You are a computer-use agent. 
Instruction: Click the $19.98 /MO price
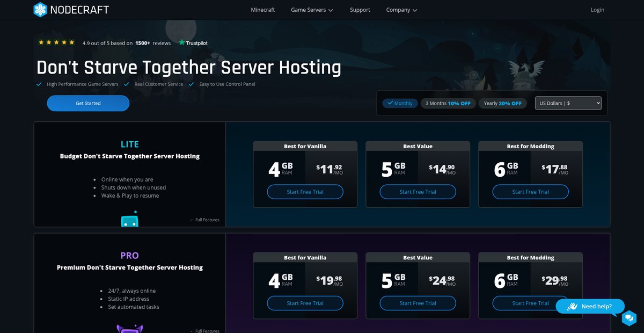(x=330, y=280)
